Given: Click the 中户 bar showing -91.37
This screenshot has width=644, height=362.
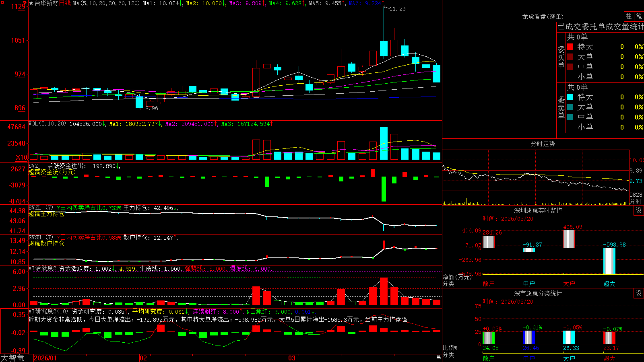Looking at the screenshot, I should [x=529, y=250].
